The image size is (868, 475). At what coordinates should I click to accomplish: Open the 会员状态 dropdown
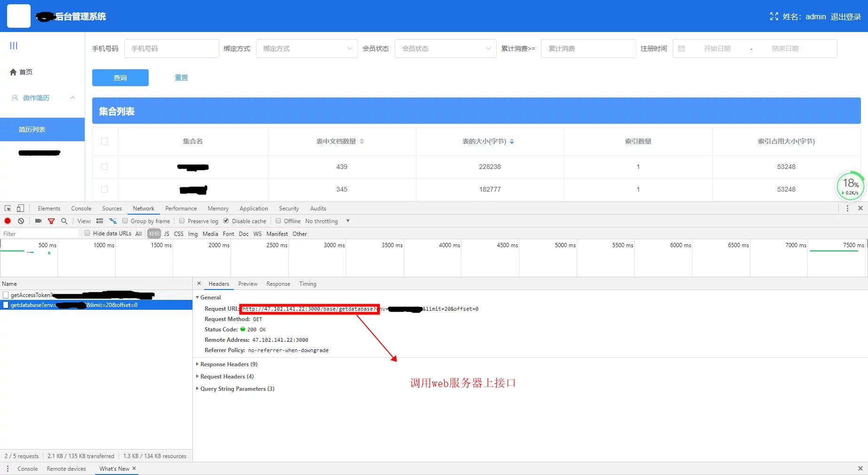point(446,48)
